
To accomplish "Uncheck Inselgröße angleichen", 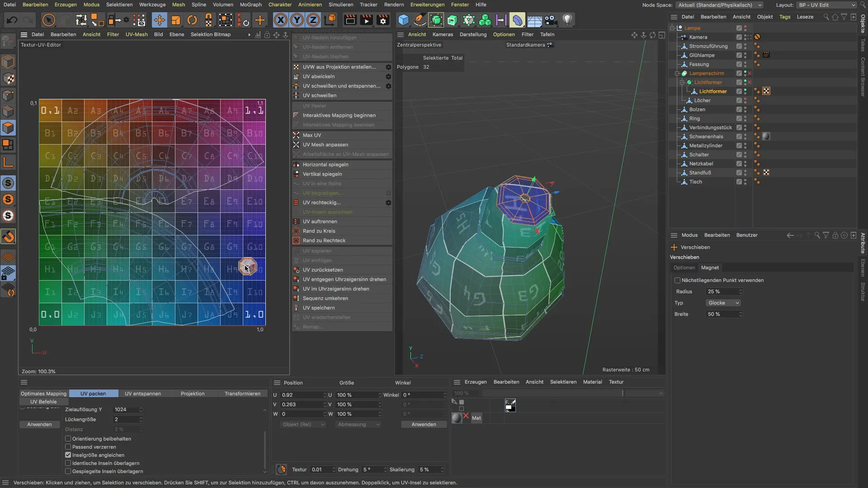I will (68, 455).
